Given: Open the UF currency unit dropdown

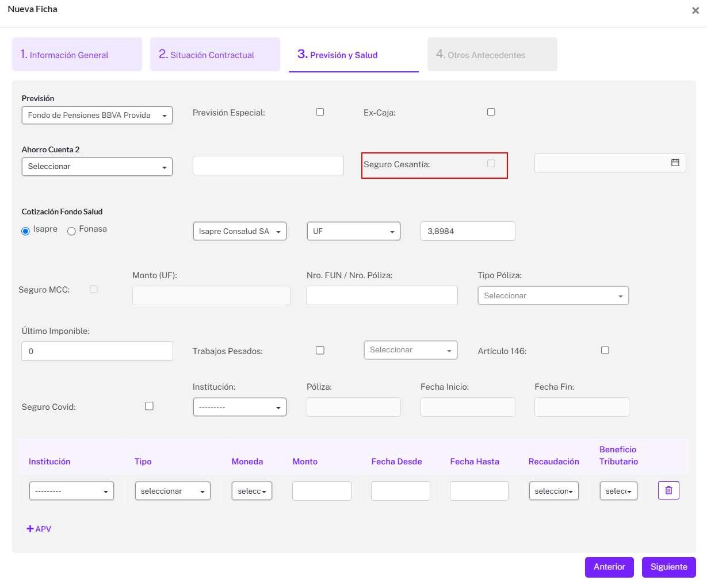Looking at the screenshot, I should point(353,231).
